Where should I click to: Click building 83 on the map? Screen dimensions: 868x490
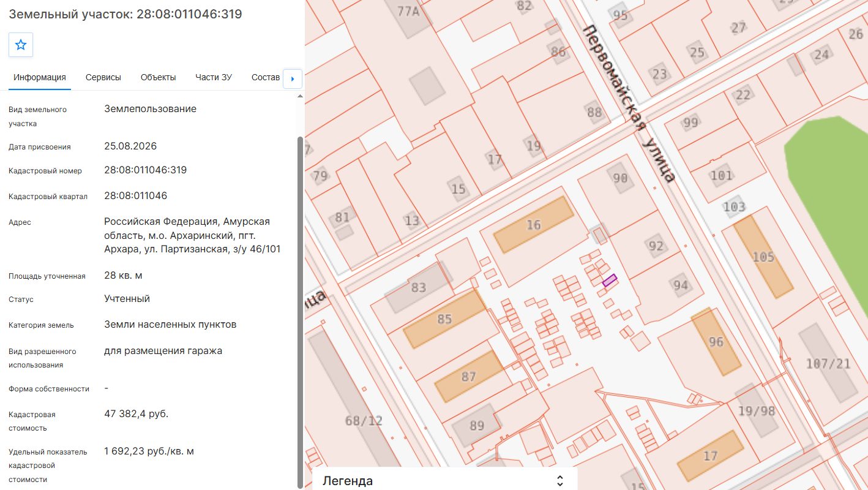pyautogui.click(x=419, y=287)
